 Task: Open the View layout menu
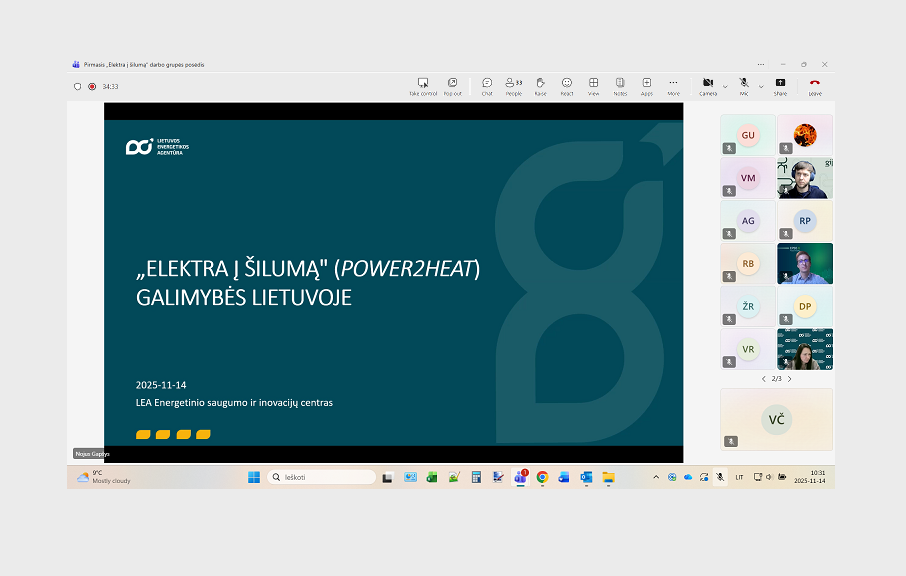coord(593,85)
